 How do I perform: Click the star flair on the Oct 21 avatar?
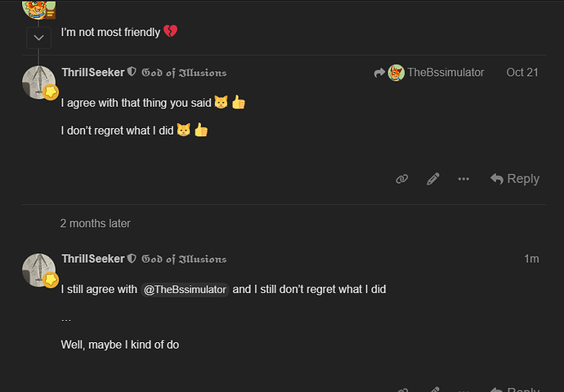tap(50, 93)
